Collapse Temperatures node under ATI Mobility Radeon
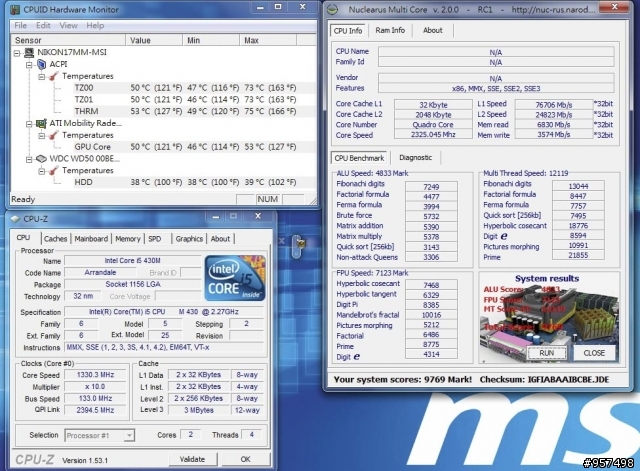The height and width of the screenshot is (471, 640). (x=41, y=135)
